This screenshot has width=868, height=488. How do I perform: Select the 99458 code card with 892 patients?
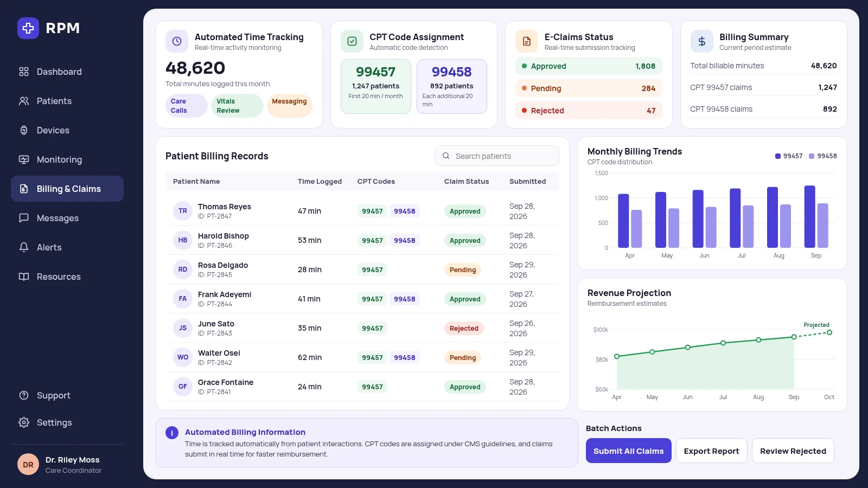452,86
